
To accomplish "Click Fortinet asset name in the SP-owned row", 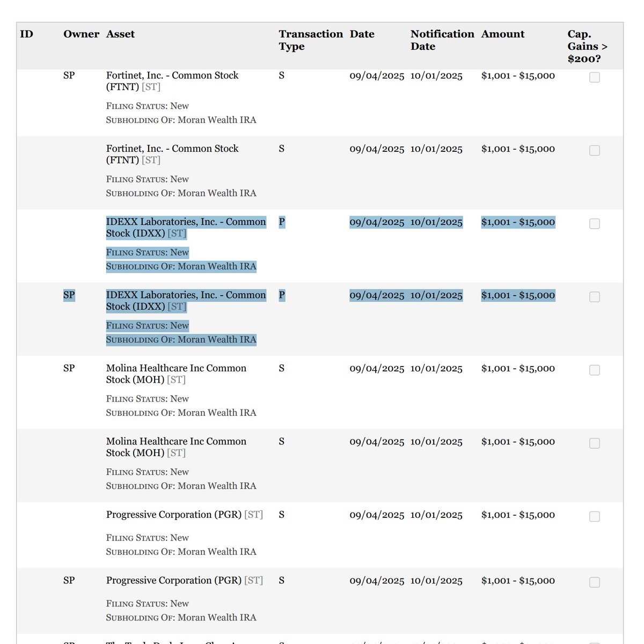I will [172, 81].
